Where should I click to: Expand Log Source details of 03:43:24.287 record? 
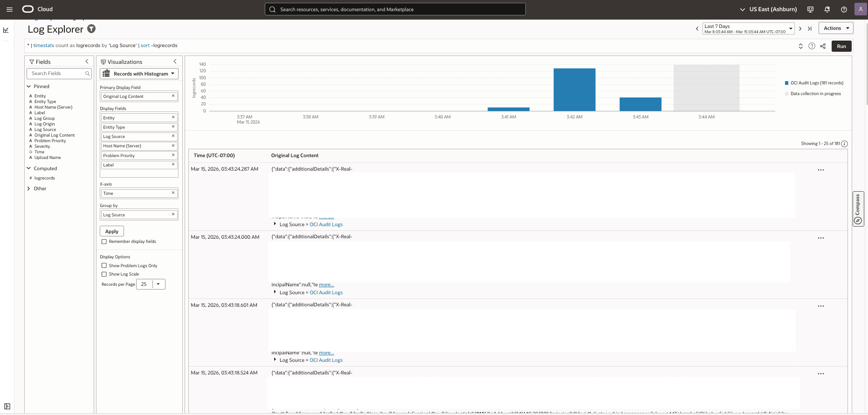tap(275, 224)
